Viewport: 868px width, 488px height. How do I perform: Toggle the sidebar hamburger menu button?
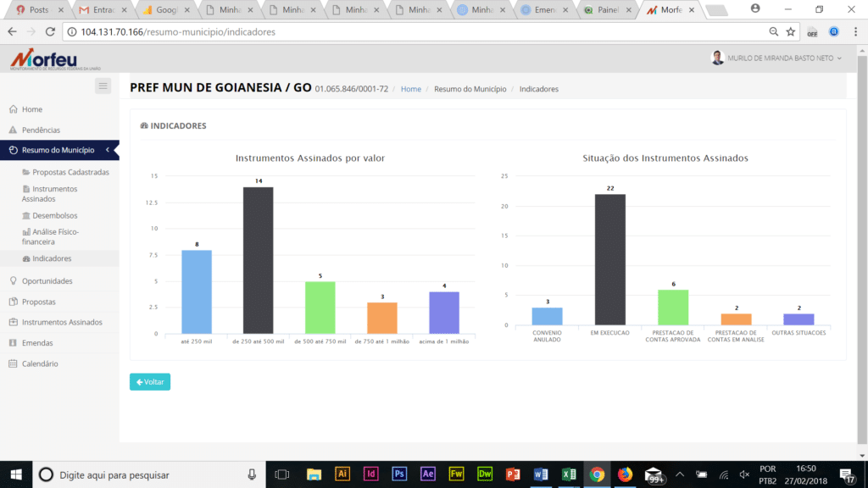click(103, 86)
